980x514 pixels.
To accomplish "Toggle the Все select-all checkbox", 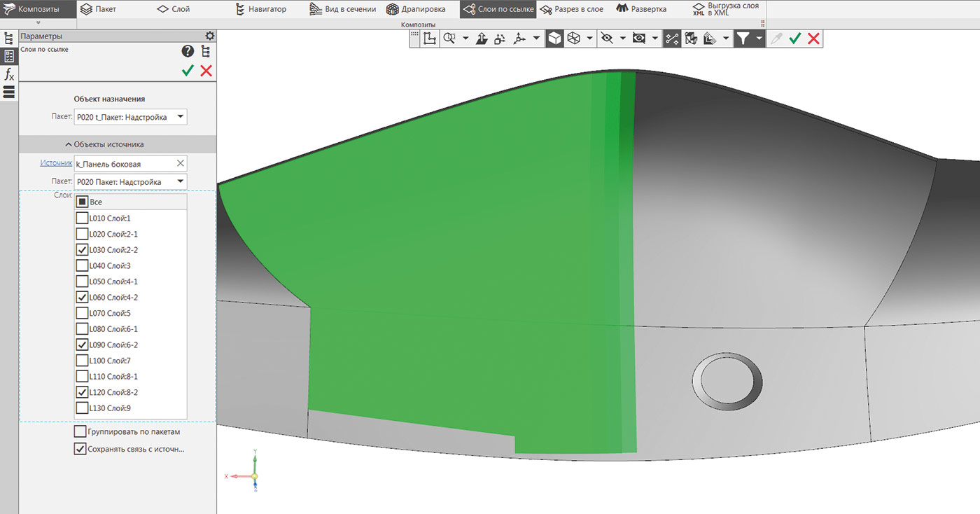I will 82,202.
